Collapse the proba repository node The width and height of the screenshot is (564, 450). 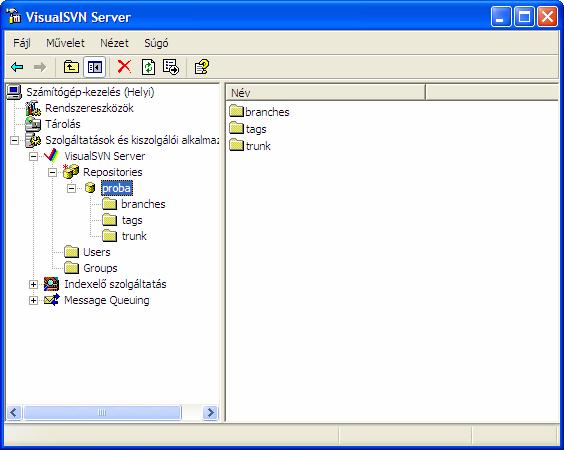pos(72,188)
